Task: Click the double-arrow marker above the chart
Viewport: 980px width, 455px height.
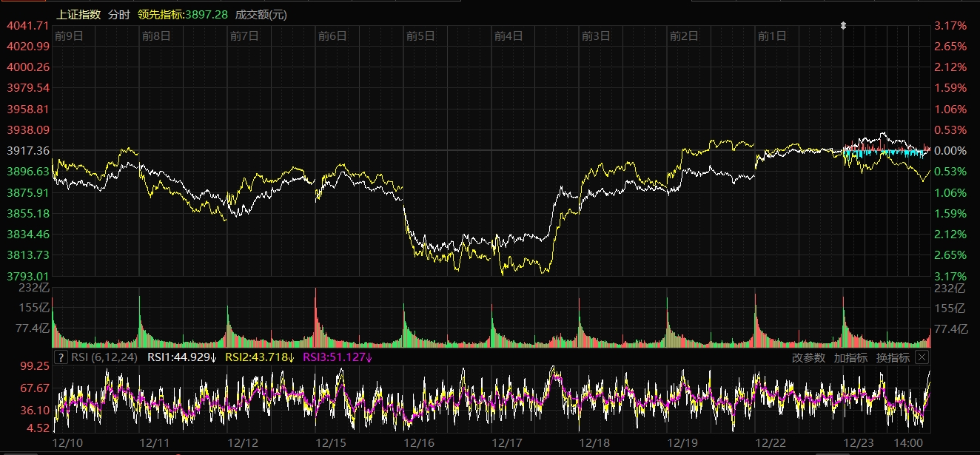Action: pos(843,26)
